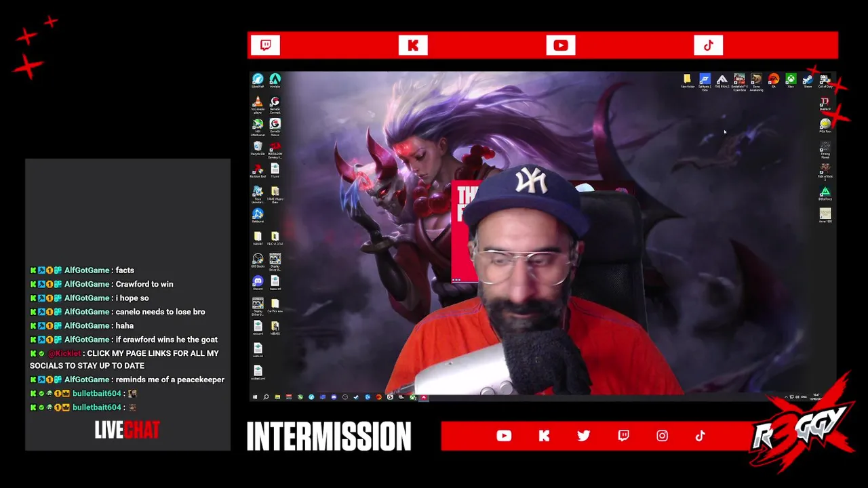868x488 pixels.
Task: Launch GameSir Nexus desktop shortcut
Action: (275, 127)
